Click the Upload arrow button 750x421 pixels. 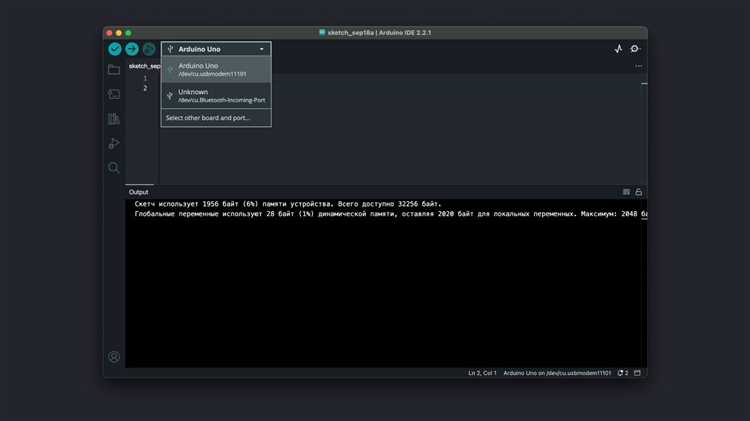click(132, 49)
